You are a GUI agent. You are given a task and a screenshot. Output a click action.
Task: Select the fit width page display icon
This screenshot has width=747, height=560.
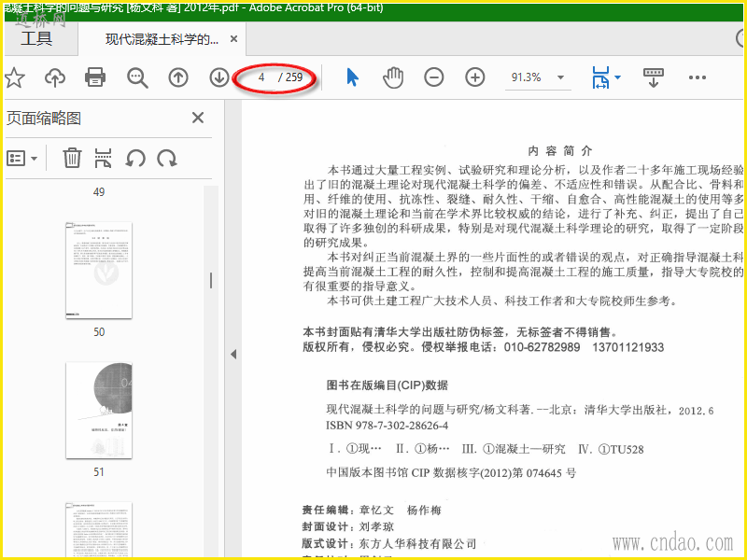tap(600, 77)
